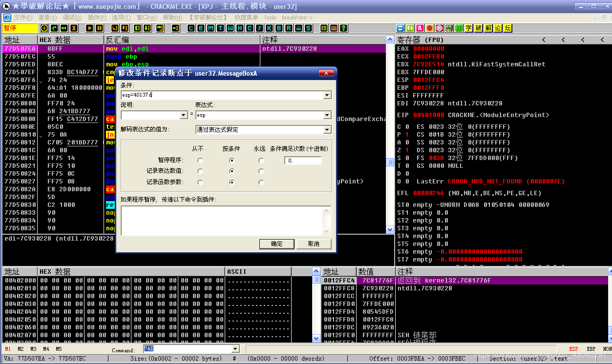The width and height of the screenshot is (612, 364).
Task: Open Breakpoints window with B icon
Action: click(279, 28)
